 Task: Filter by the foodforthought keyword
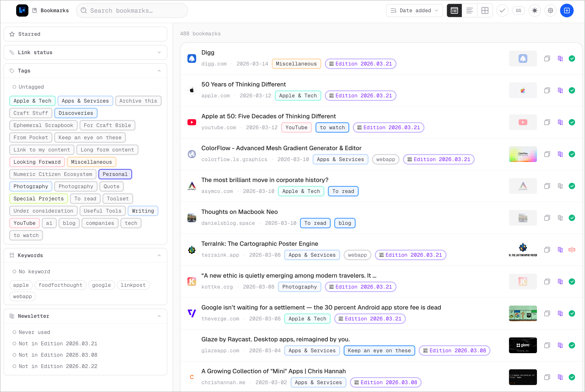point(60,285)
